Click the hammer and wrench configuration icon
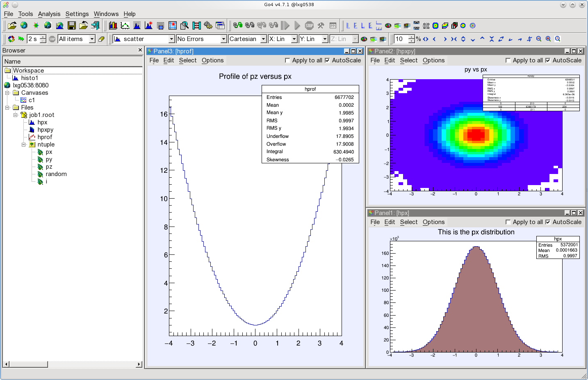588x380 pixels. (321, 25)
